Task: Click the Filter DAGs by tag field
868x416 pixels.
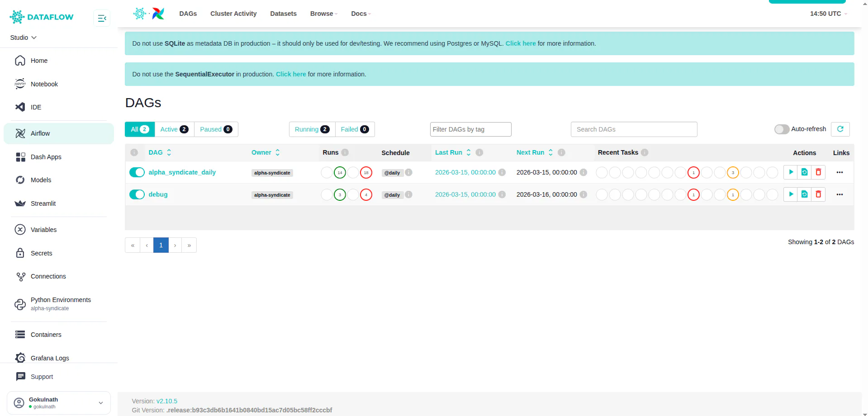Action: click(470, 129)
